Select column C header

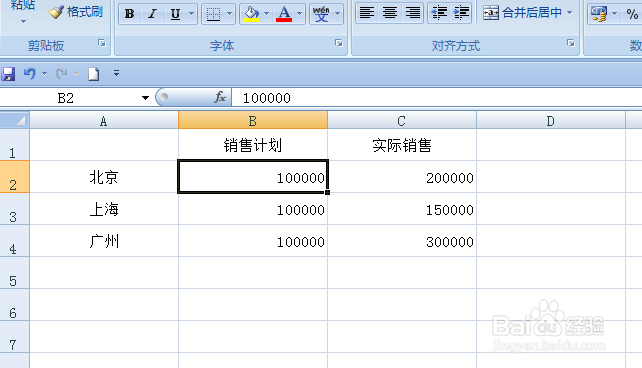(402, 121)
